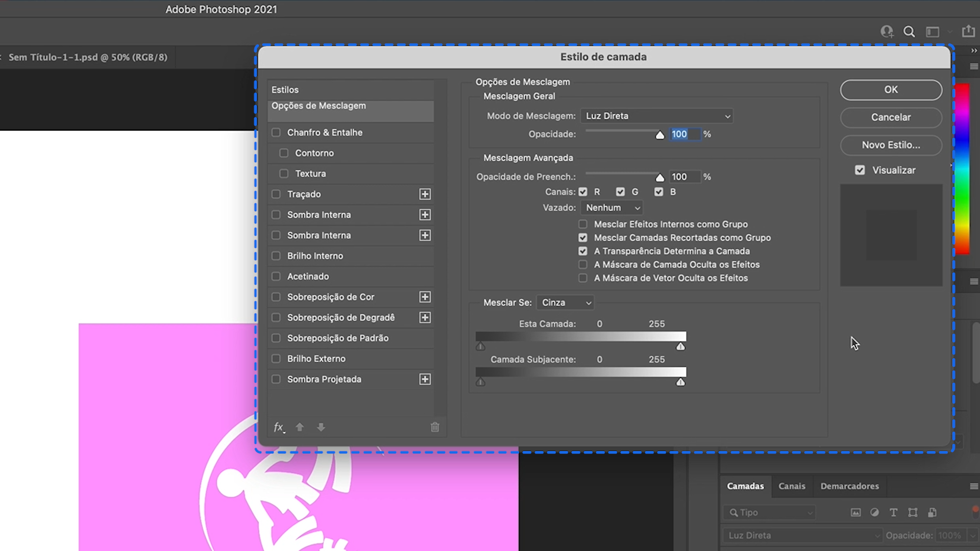Viewport: 980px width, 551px height.
Task: Drag the Esta Camada tonal range slider
Action: coord(481,346)
